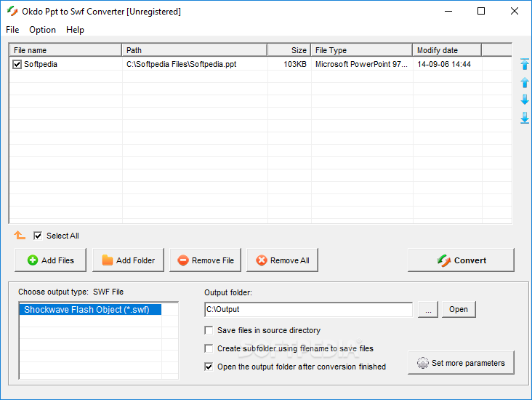532x400 pixels.
Task: Select Shockwave Flash Object (*.swf) output type
Action: [x=90, y=310]
